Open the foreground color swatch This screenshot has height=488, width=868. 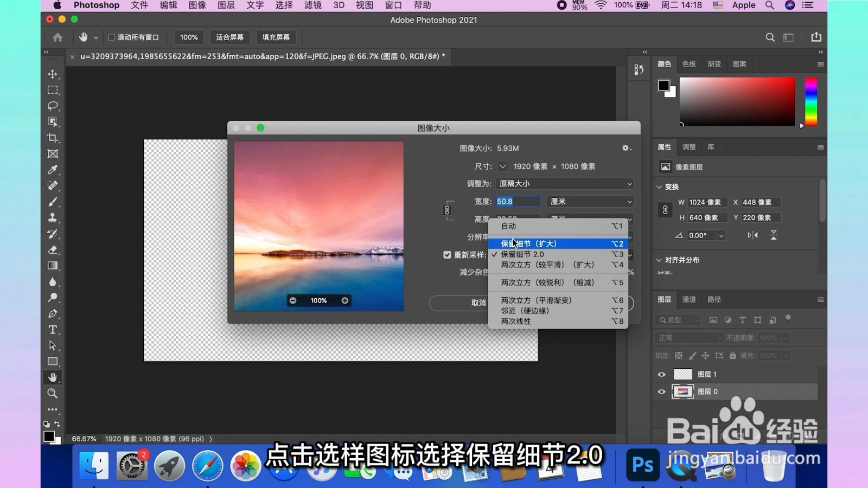[x=663, y=85]
